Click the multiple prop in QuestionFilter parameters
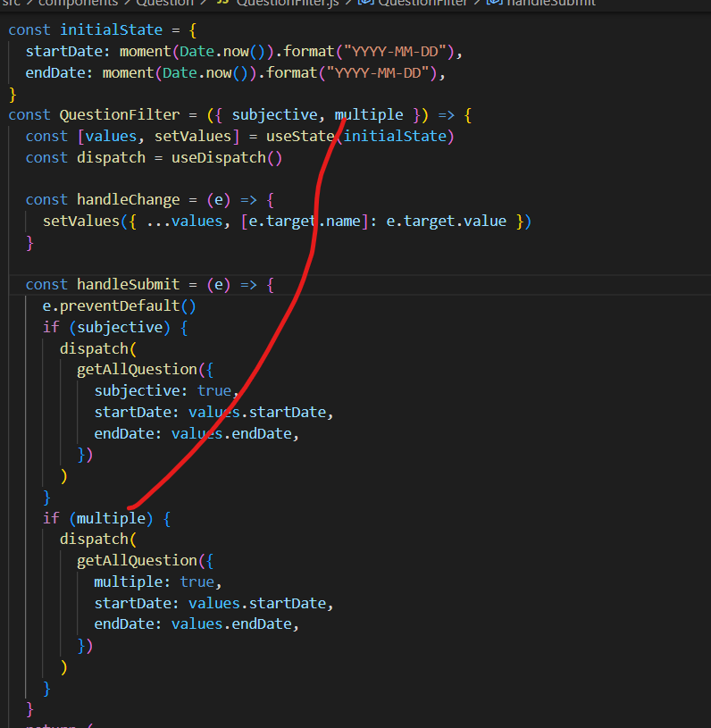The width and height of the screenshot is (711, 728). click(369, 114)
